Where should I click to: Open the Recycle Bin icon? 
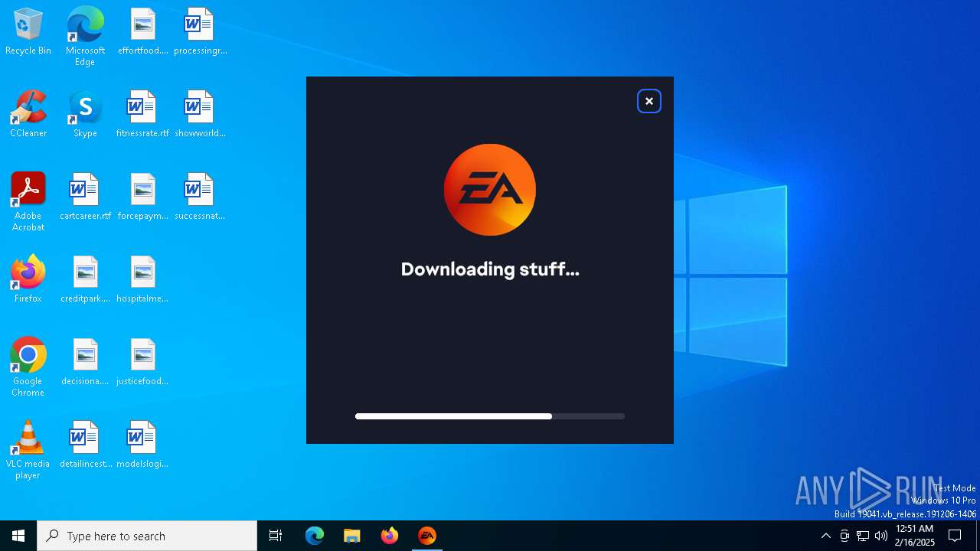pyautogui.click(x=28, y=32)
